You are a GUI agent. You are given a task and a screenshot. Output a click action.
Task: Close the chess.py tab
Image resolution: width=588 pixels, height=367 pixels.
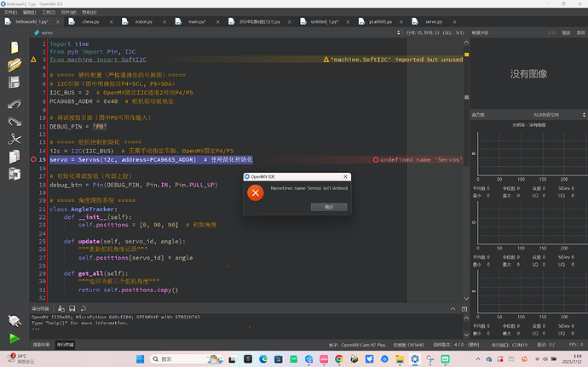[x=111, y=22]
